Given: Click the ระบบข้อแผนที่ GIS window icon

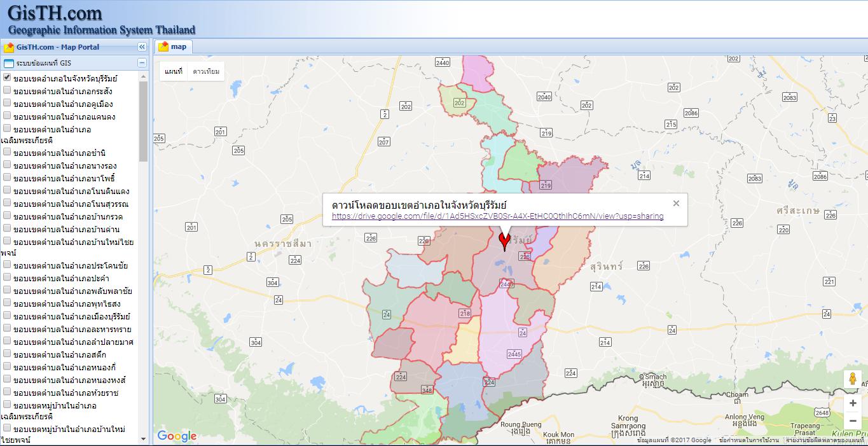Looking at the screenshot, I should point(9,63).
